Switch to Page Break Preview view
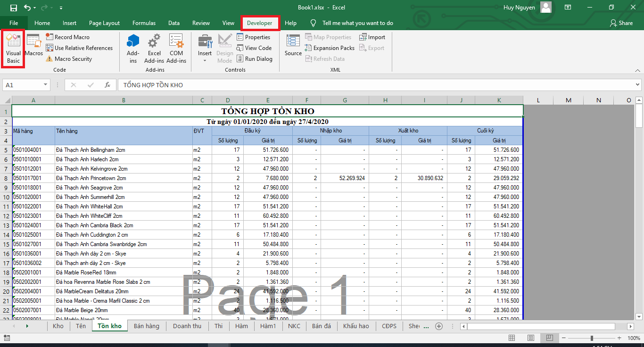The width and height of the screenshot is (644, 347). coord(549,338)
